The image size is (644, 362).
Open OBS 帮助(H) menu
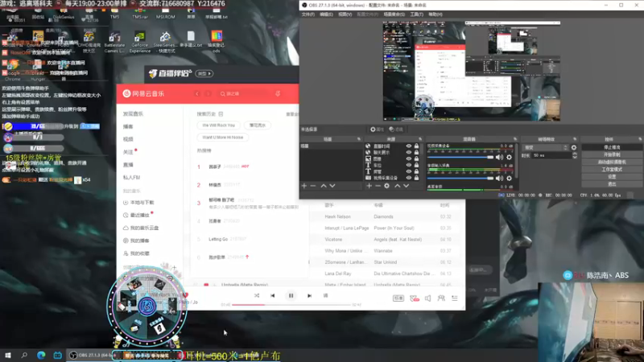coord(436,14)
